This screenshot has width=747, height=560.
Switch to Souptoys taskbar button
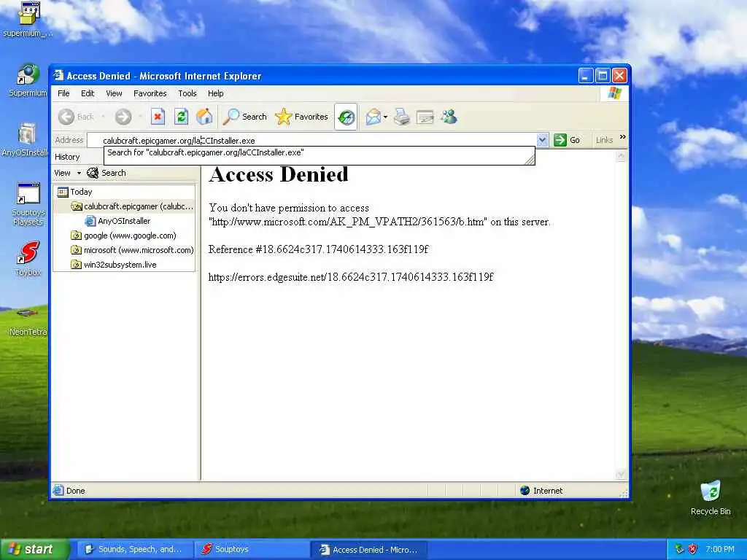coord(251,549)
